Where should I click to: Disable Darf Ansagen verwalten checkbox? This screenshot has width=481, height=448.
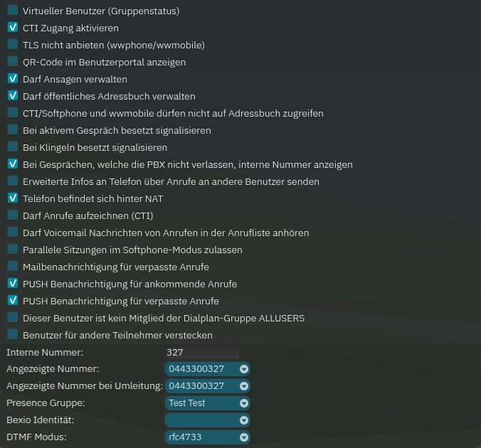coord(13,79)
